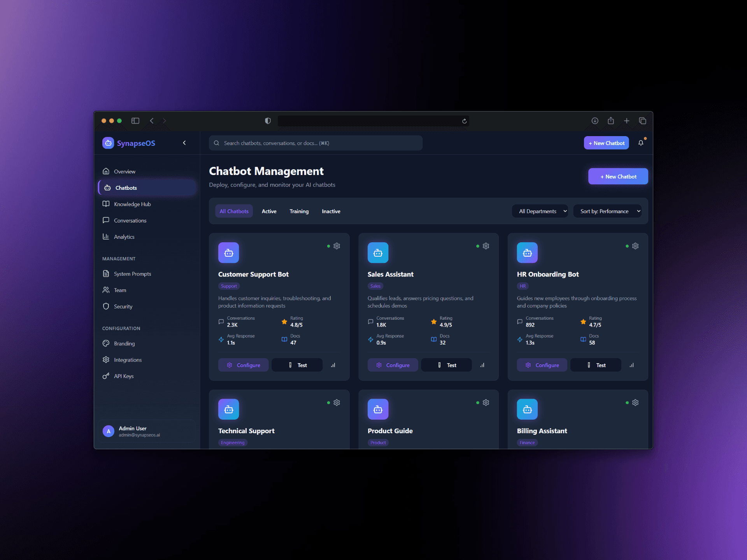Open Knowledge Hub in the sidebar
Screen dimensions: 747x560
pyautogui.click(x=132, y=204)
